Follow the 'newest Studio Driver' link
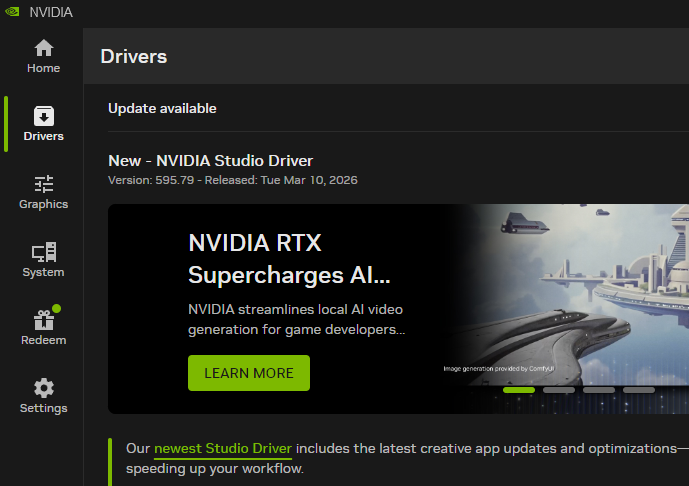The width and height of the screenshot is (689, 486). coord(223,448)
